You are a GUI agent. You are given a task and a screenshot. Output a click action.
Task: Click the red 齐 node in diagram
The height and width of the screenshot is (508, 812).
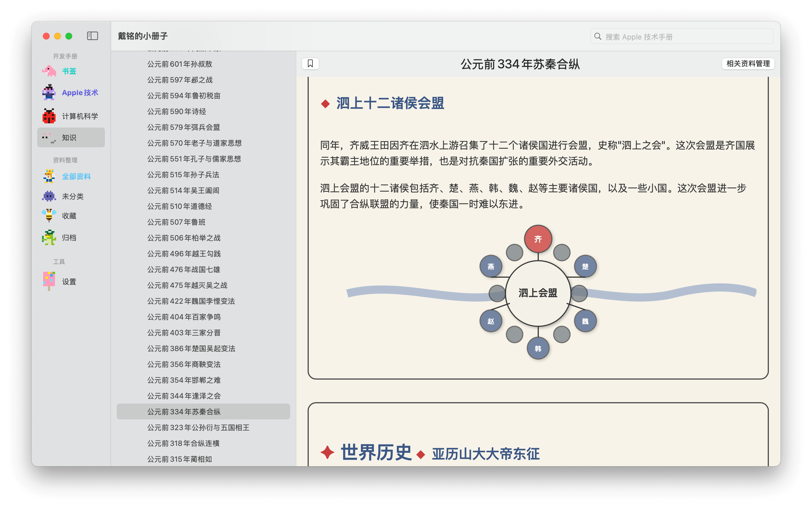pyautogui.click(x=538, y=239)
